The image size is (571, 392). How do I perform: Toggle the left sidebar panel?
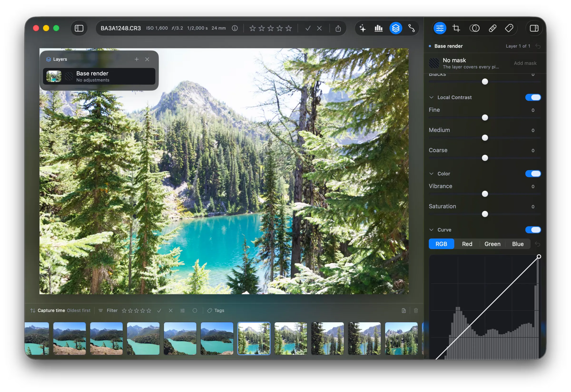pyautogui.click(x=79, y=28)
